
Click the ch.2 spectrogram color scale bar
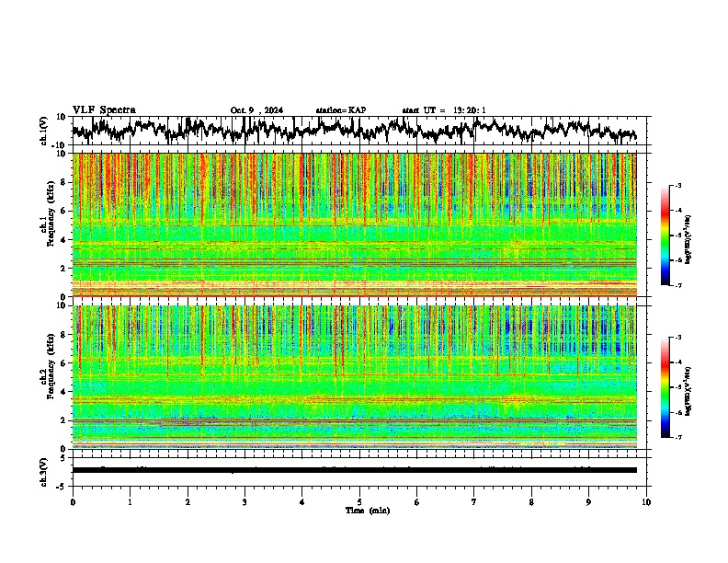(665, 387)
